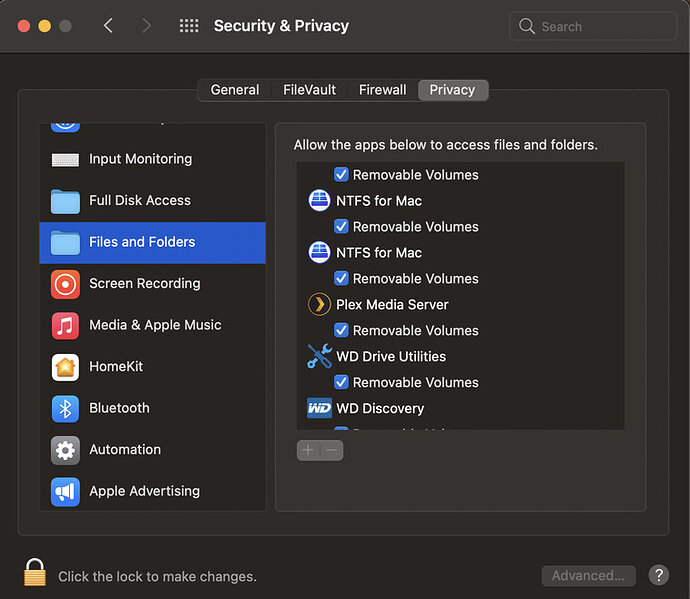The width and height of the screenshot is (690, 599).
Task: Switch to the Firewall tab
Action: point(382,90)
